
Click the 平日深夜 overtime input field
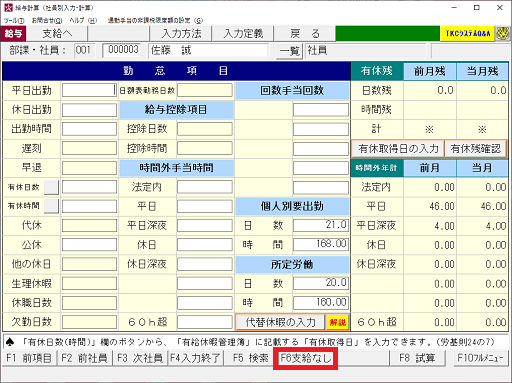coord(205,226)
